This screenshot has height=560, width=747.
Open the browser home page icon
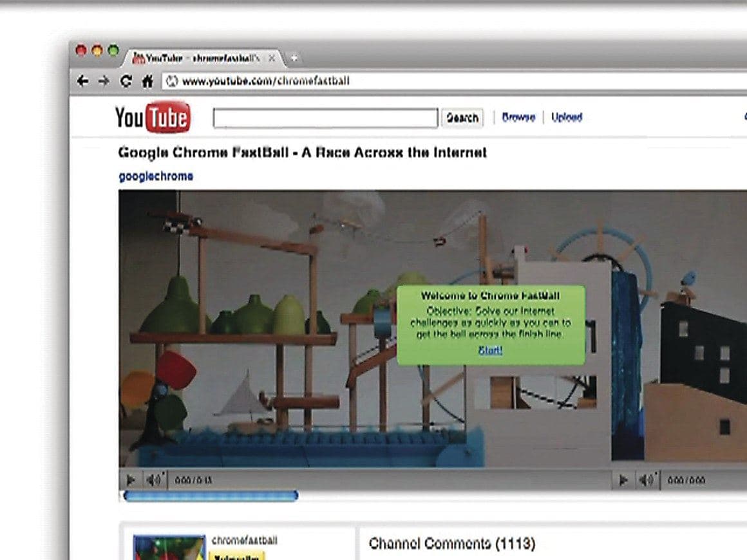(147, 81)
